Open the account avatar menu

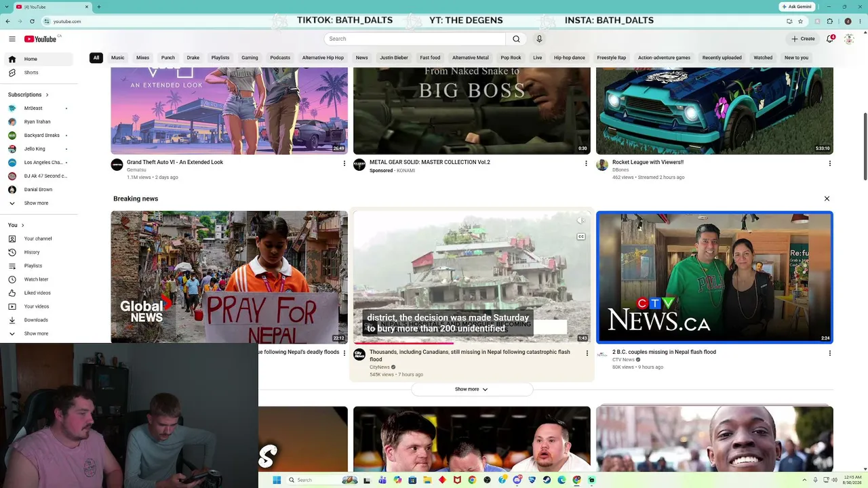pyautogui.click(x=848, y=39)
